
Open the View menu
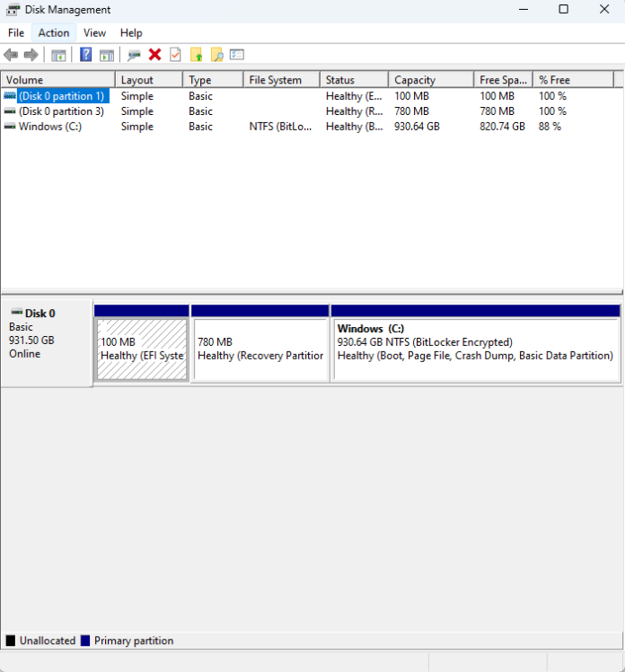coord(94,33)
